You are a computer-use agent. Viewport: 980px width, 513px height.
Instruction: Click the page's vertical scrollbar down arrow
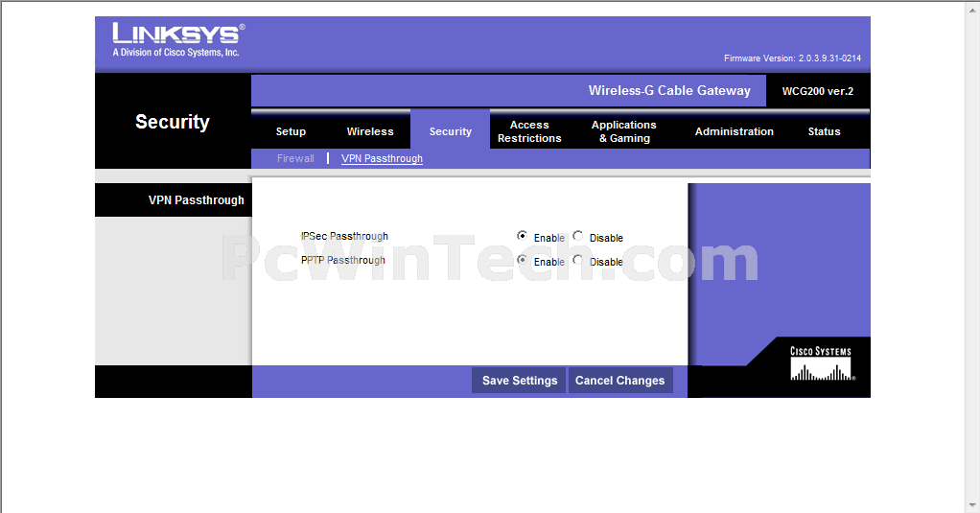tap(973, 505)
